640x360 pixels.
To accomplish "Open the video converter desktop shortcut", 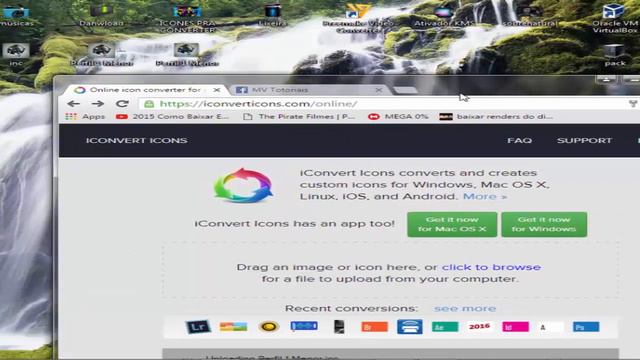I will point(358,18).
